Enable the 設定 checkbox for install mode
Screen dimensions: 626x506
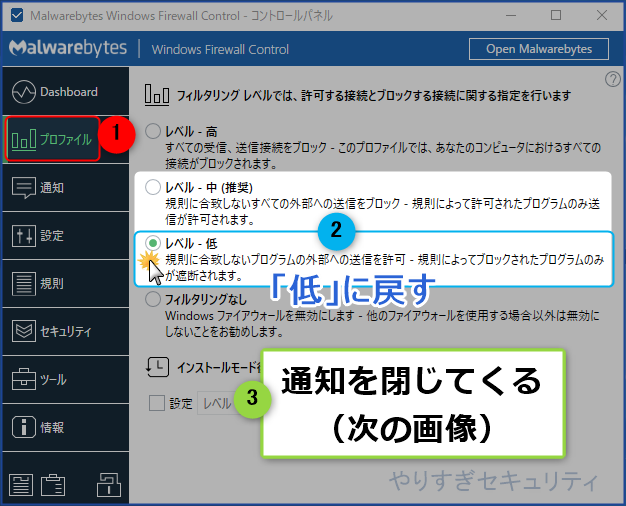click(156, 403)
